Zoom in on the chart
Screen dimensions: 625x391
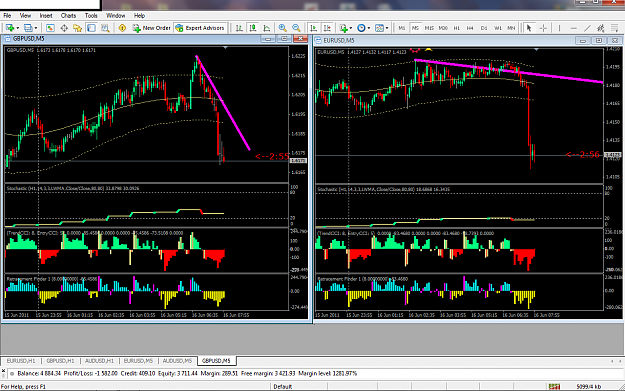click(283, 28)
